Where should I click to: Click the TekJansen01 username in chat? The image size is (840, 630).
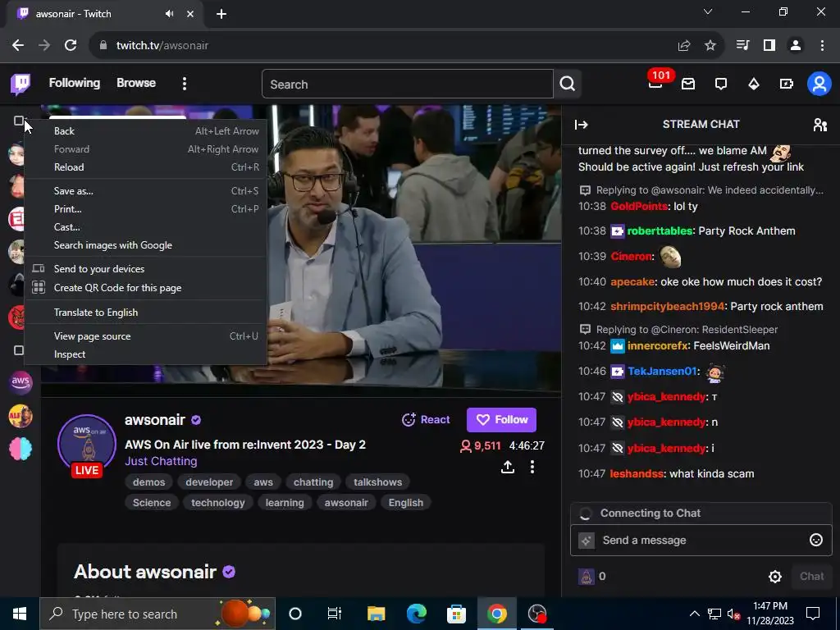[662, 372]
